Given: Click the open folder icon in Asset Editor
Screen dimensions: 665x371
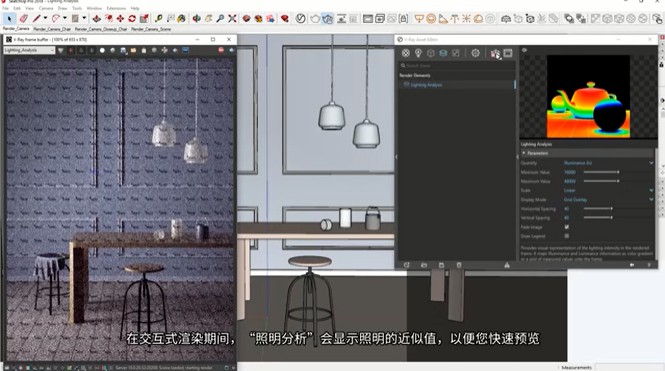Looking at the screenshot, I should [424, 265].
